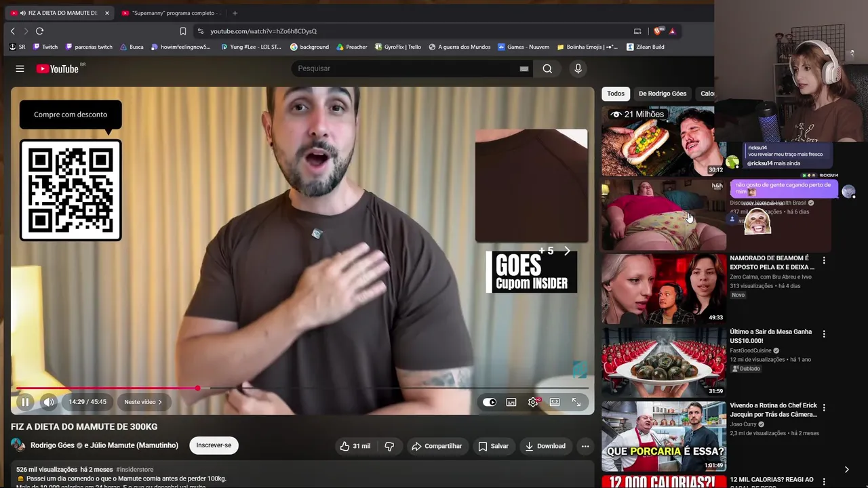Open options for Último a Sair da Mesa video
868x488 pixels.
pyautogui.click(x=824, y=334)
